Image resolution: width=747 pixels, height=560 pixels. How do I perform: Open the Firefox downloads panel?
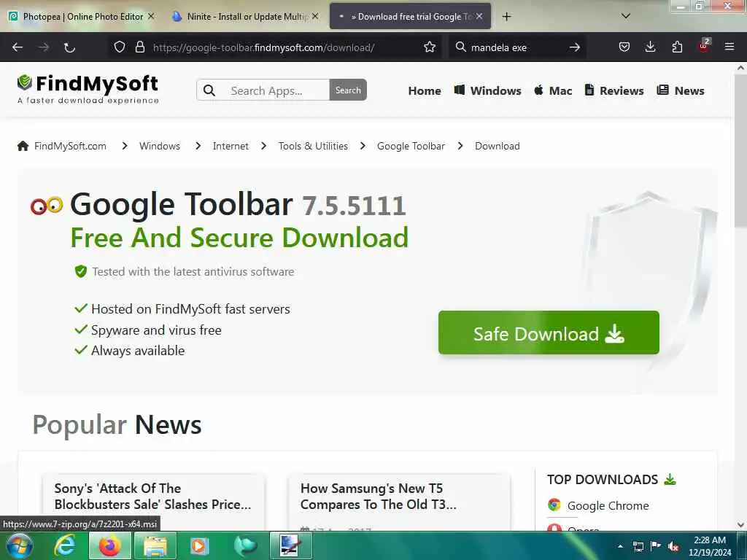tap(650, 47)
